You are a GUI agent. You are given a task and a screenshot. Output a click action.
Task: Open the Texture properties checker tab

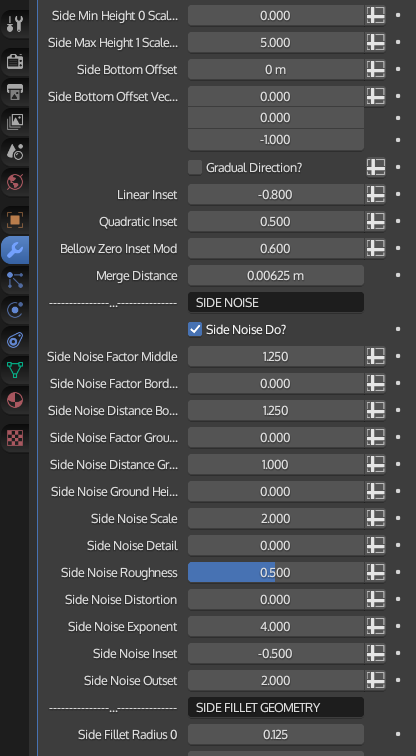tap(15, 438)
